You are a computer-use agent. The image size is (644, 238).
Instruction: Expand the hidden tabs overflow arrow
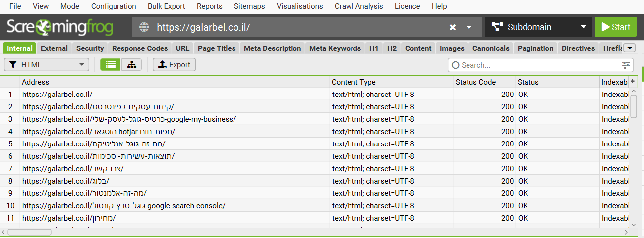point(629,48)
